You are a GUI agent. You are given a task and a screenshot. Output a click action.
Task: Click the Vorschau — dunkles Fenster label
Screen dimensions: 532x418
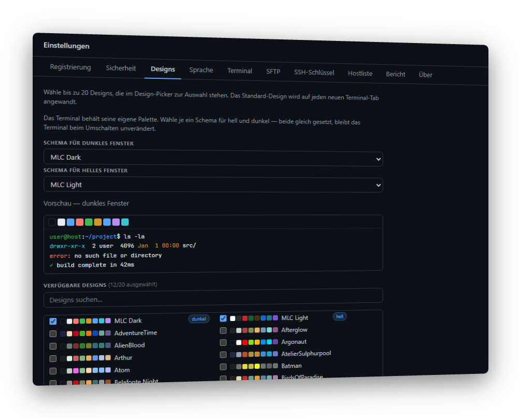86,203
